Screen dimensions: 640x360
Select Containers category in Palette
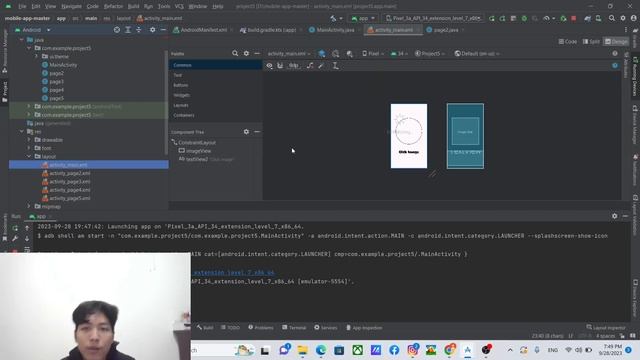click(x=184, y=115)
